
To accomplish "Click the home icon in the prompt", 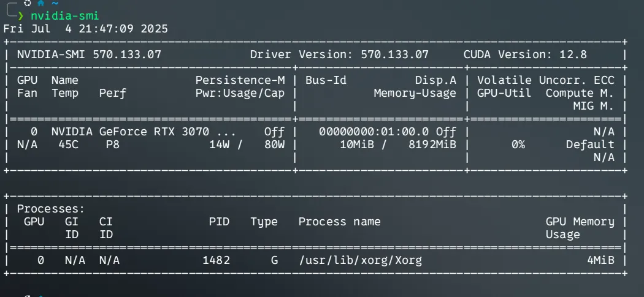I will coord(41,4).
